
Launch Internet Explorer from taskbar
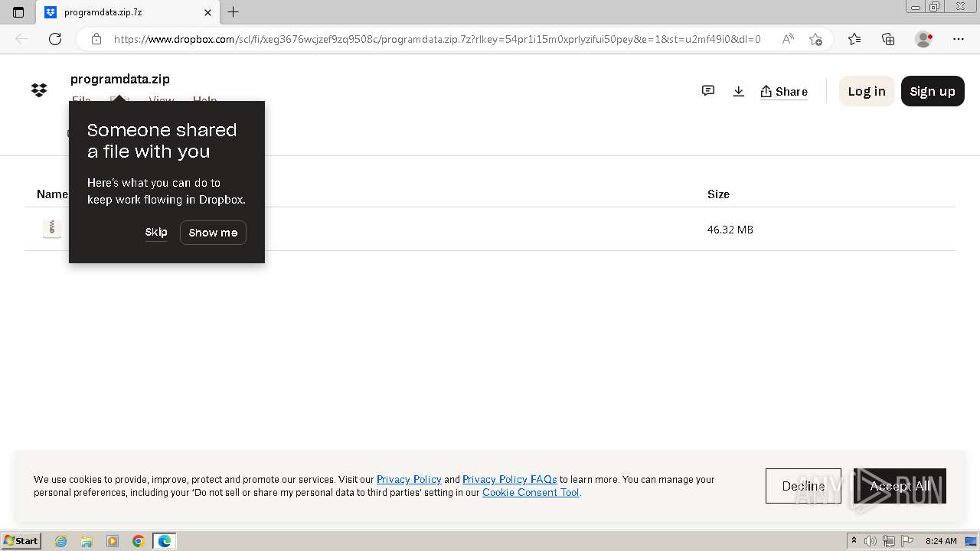point(61,541)
